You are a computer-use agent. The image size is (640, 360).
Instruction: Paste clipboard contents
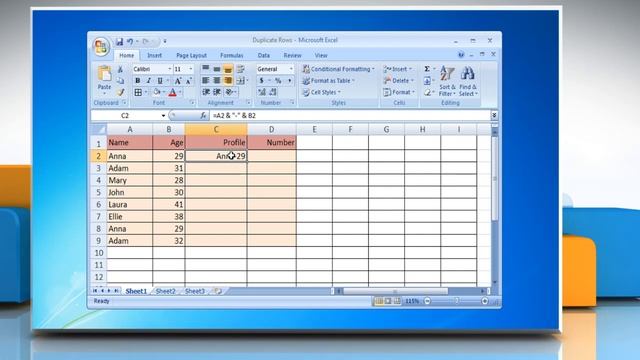click(104, 78)
